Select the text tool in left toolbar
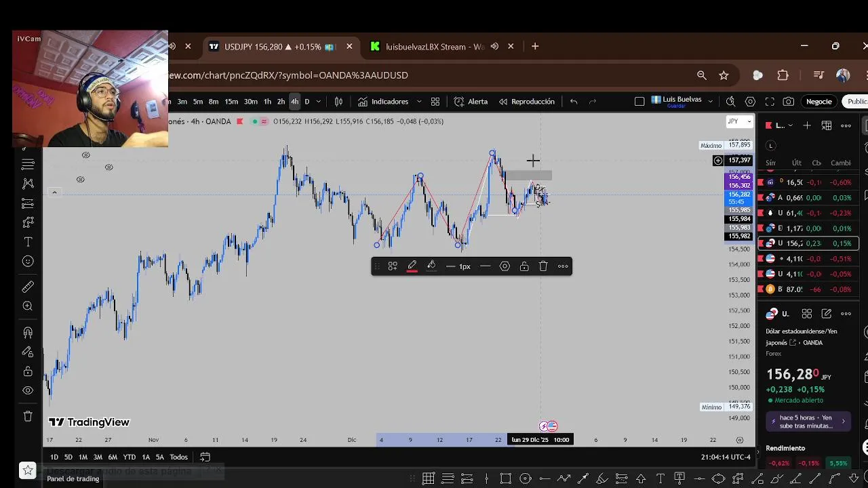The image size is (868, 488). (x=28, y=242)
